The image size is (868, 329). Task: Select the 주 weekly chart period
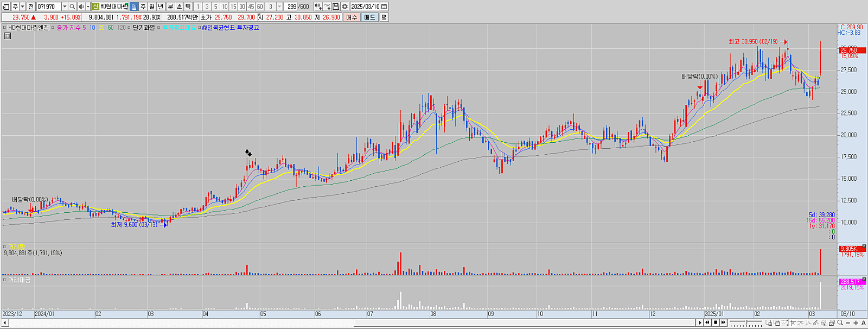click(x=143, y=7)
